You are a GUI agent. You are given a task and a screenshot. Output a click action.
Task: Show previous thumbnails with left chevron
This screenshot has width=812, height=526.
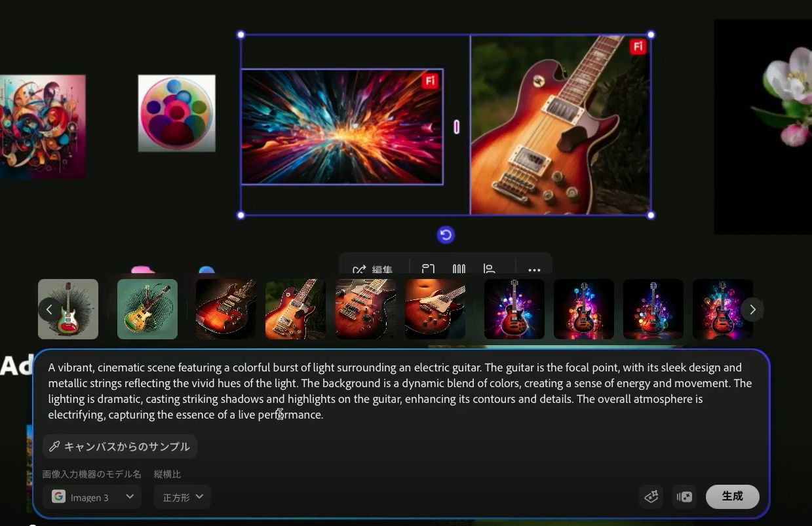(50, 309)
